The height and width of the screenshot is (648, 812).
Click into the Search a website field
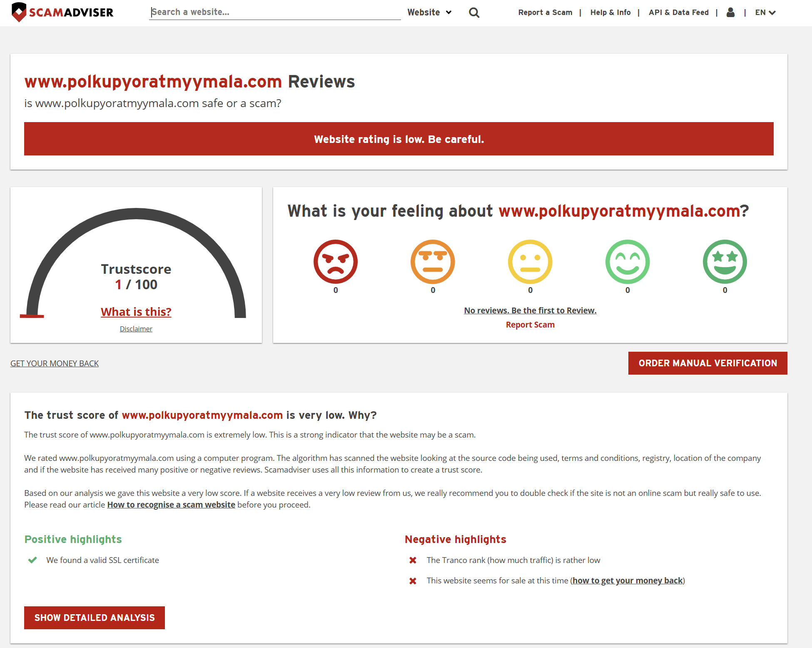[275, 12]
